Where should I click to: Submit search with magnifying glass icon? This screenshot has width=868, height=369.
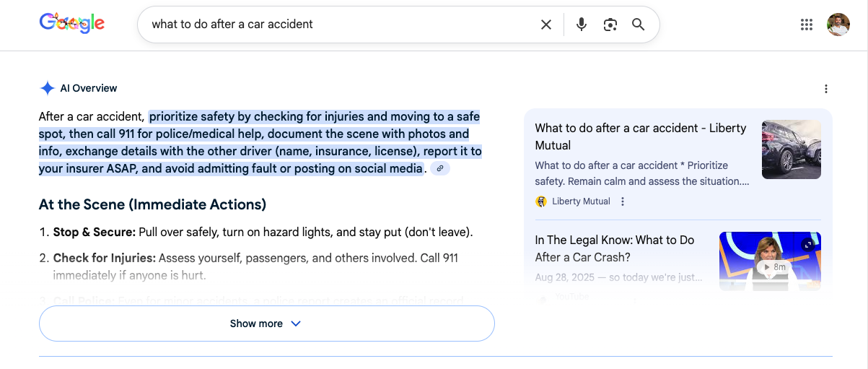(639, 25)
